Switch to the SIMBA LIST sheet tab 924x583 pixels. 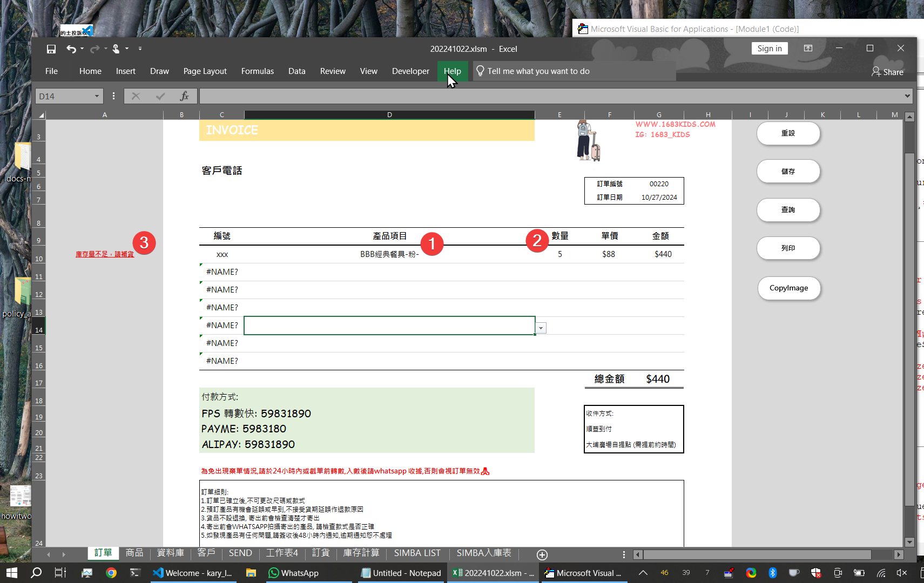tap(417, 553)
